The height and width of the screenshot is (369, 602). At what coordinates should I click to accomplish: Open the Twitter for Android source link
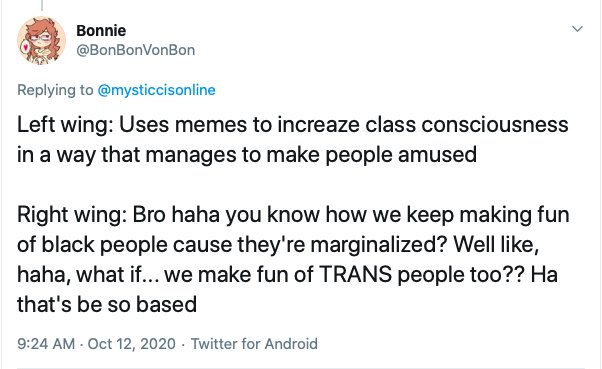click(x=254, y=344)
